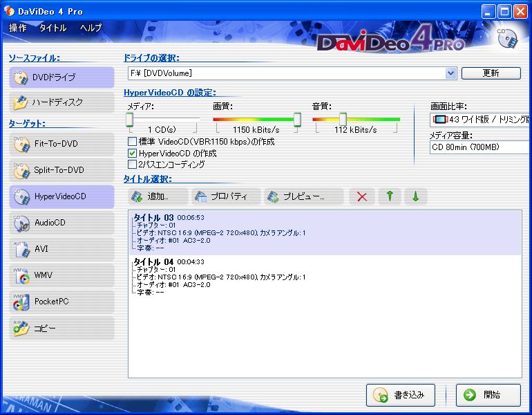
Task: Click the red X delete title icon
Action: pos(362,196)
